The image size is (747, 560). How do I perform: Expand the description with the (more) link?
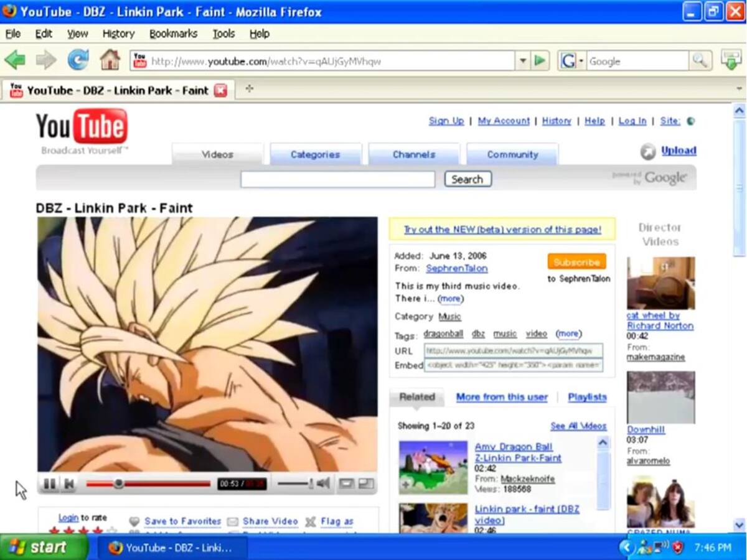(x=450, y=299)
